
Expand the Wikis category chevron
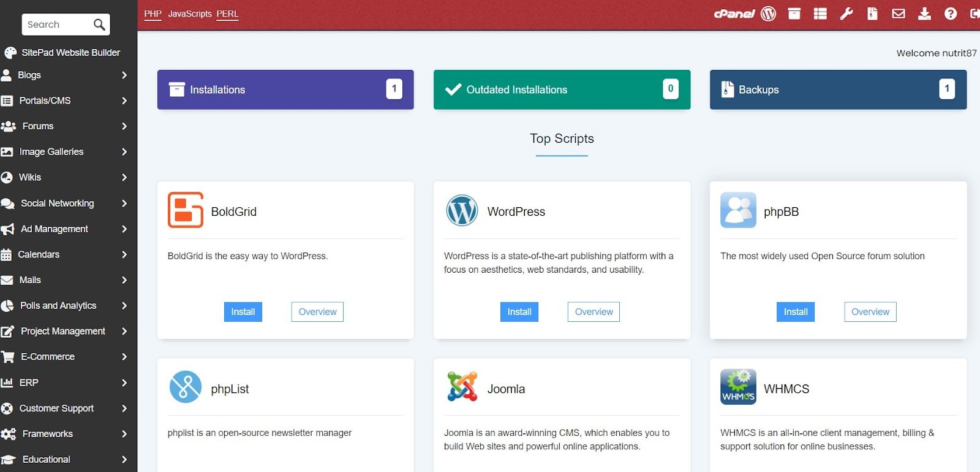(x=124, y=177)
